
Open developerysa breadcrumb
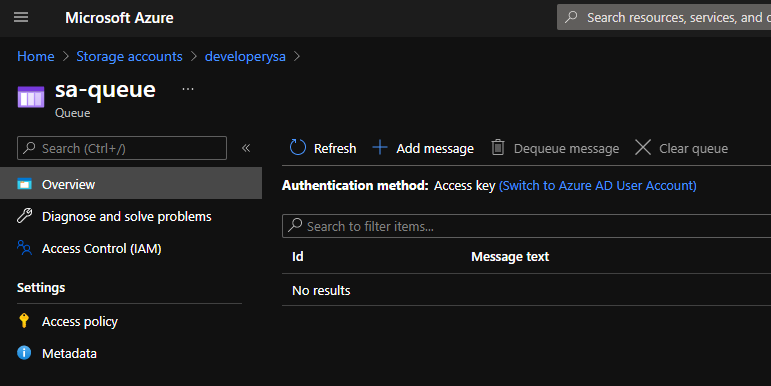[245, 57]
